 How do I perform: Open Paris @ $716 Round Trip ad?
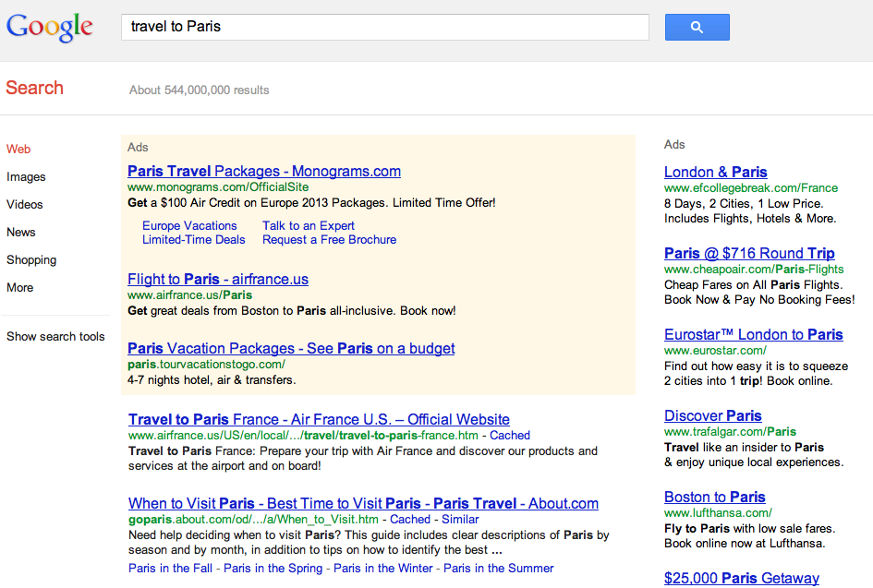[749, 254]
